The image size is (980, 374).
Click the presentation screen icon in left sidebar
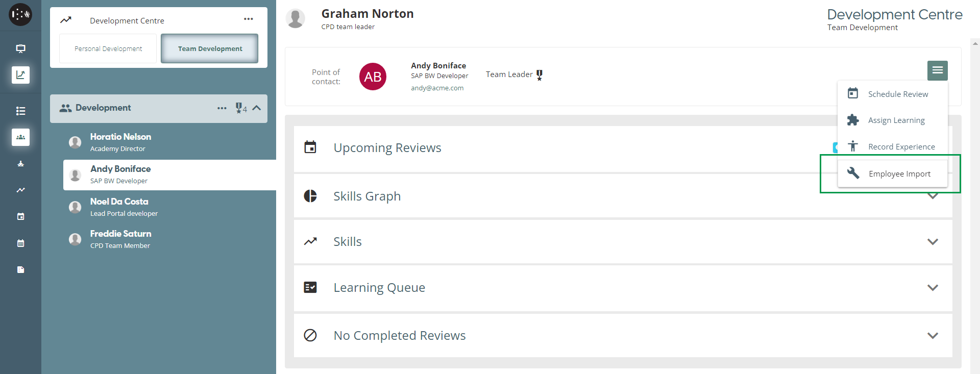pos(20,48)
